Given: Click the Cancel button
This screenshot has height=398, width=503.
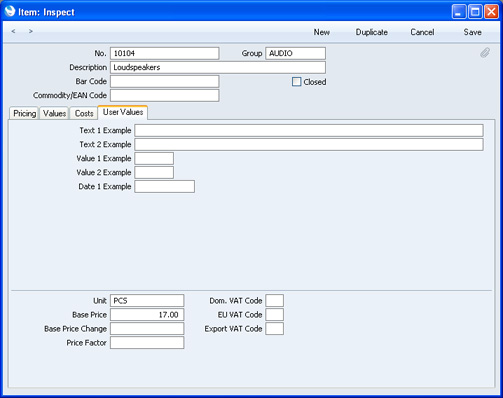Looking at the screenshot, I should coord(422,32).
